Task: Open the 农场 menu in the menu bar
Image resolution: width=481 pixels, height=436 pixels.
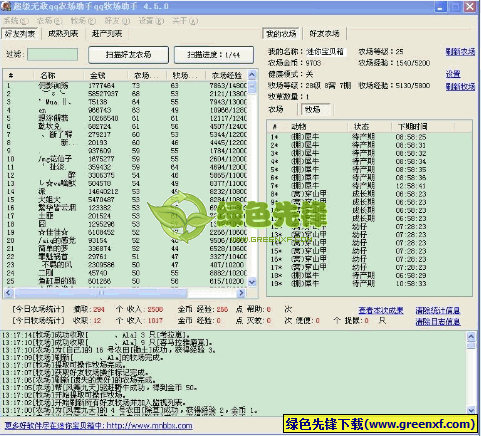Action: pos(49,21)
